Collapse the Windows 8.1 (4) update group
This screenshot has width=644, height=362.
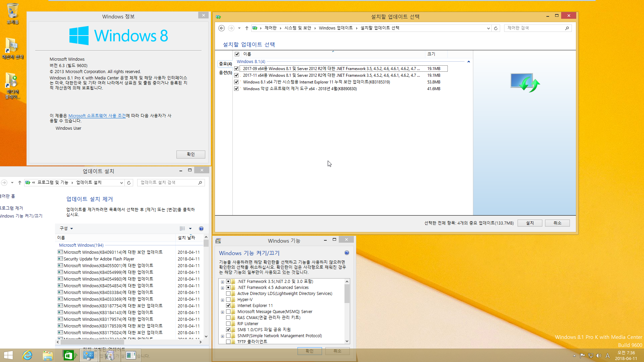pos(469,62)
